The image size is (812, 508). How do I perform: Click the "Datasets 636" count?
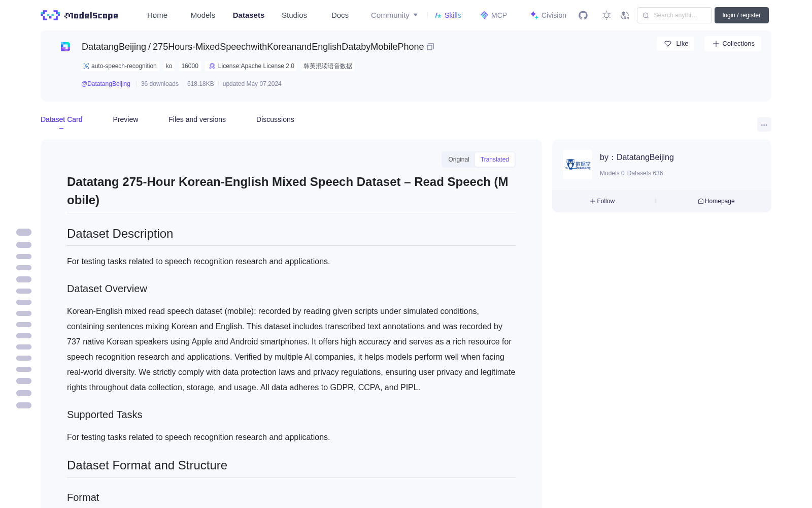coord(645,173)
